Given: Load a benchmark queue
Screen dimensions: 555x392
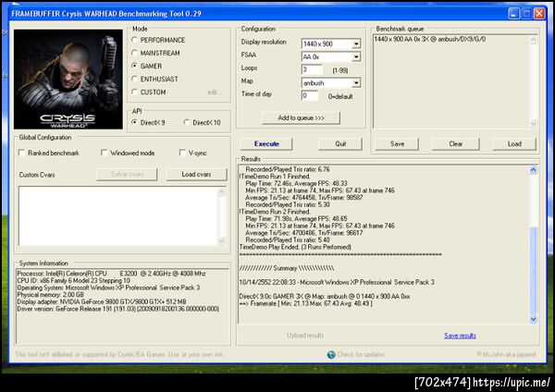Looking at the screenshot, I should 514,144.
